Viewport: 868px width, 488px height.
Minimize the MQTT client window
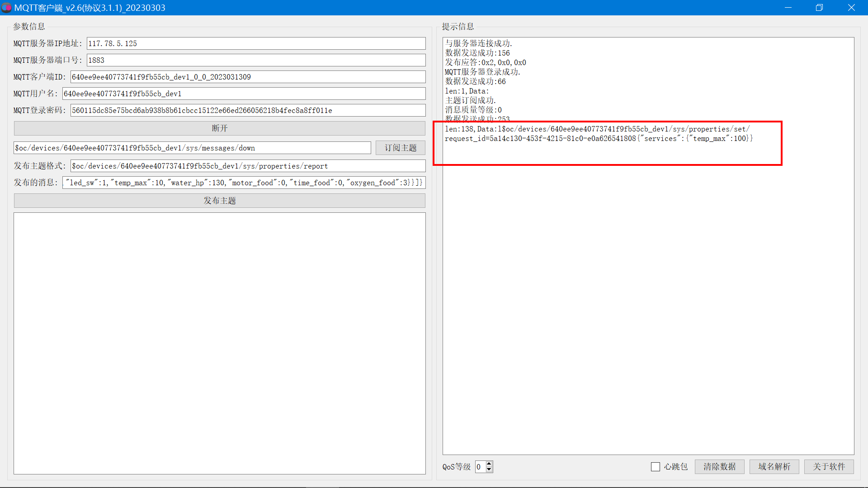(x=788, y=8)
